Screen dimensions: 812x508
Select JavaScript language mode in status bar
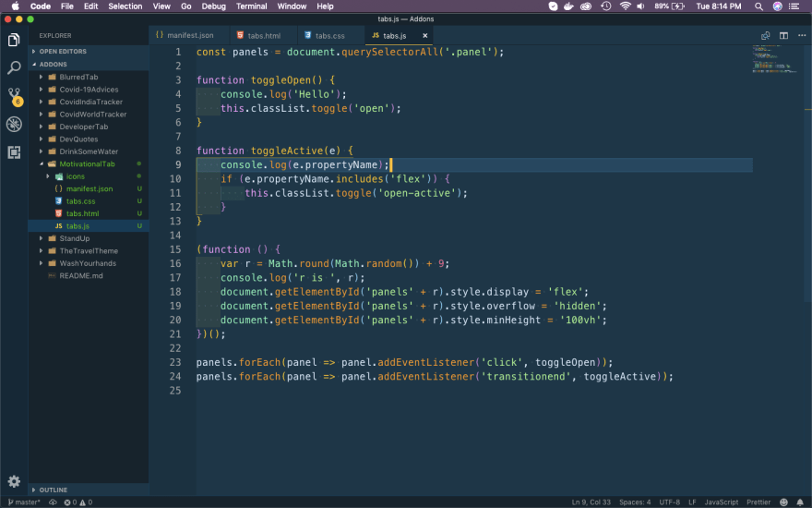722,502
